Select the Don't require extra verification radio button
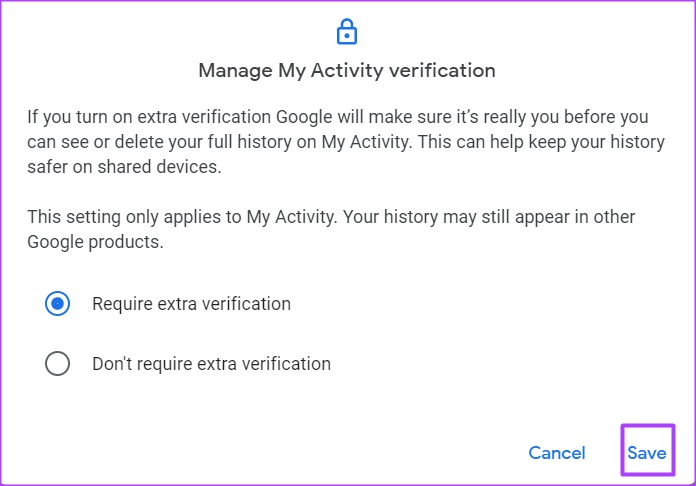This screenshot has height=486, width=696. [58, 364]
